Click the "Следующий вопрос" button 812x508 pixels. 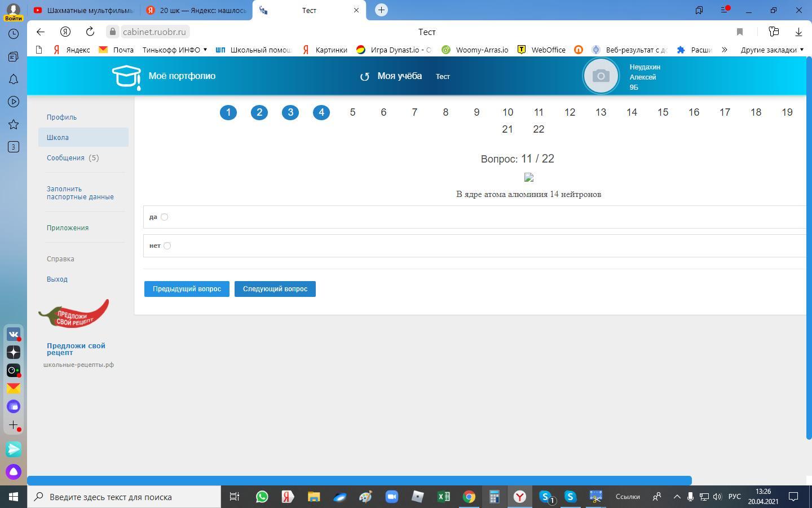click(x=275, y=289)
